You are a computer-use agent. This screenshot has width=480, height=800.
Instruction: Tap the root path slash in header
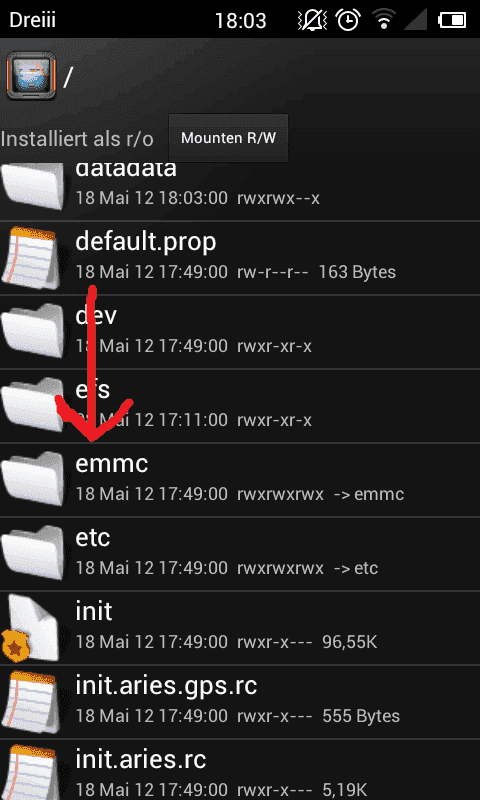click(68, 77)
